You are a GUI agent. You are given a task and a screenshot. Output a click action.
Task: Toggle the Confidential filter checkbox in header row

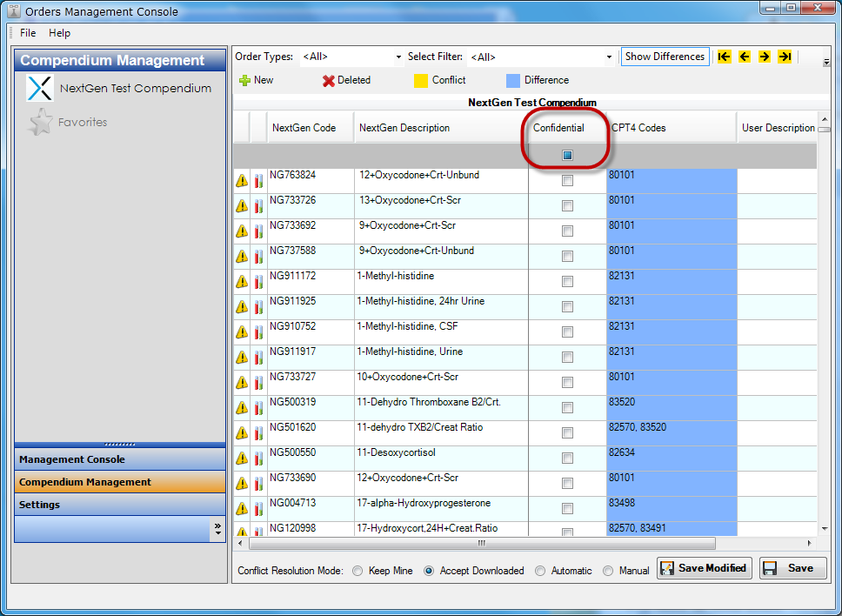(567, 155)
